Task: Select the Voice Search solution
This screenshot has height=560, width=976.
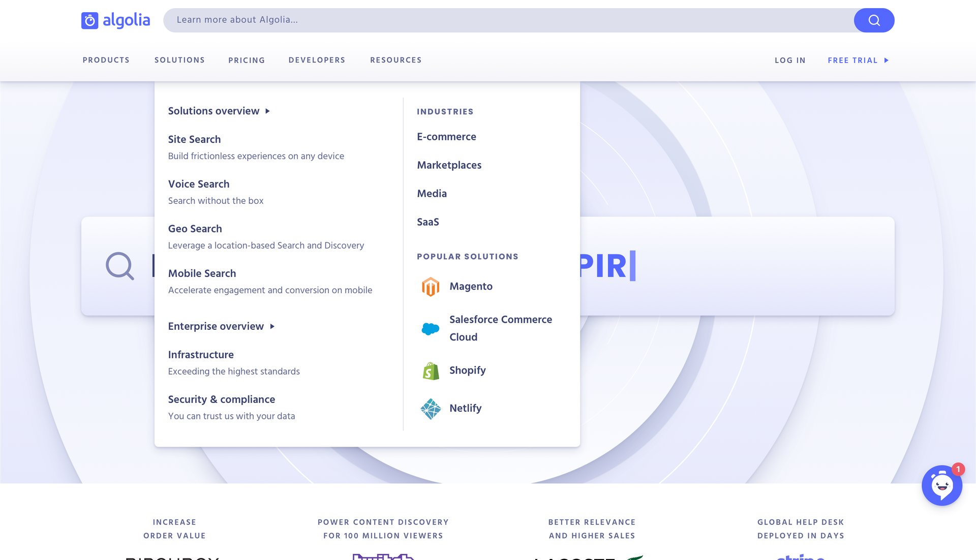Action: click(198, 184)
